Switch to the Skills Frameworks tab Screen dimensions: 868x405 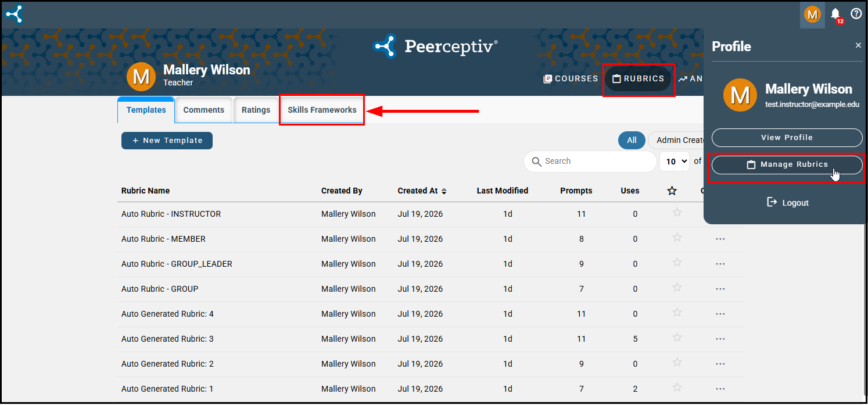[322, 110]
